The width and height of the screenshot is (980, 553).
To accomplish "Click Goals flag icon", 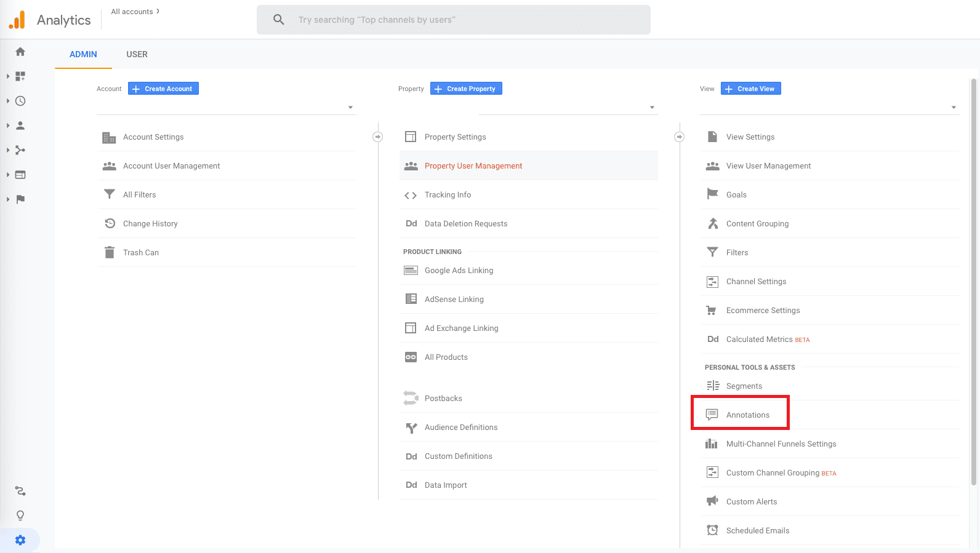I will click(x=712, y=194).
